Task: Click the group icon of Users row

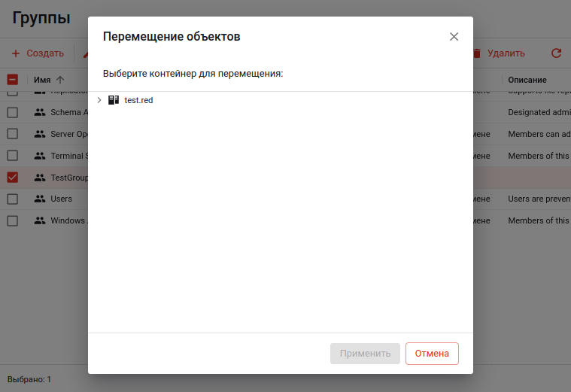Action: [x=40, y=199]
